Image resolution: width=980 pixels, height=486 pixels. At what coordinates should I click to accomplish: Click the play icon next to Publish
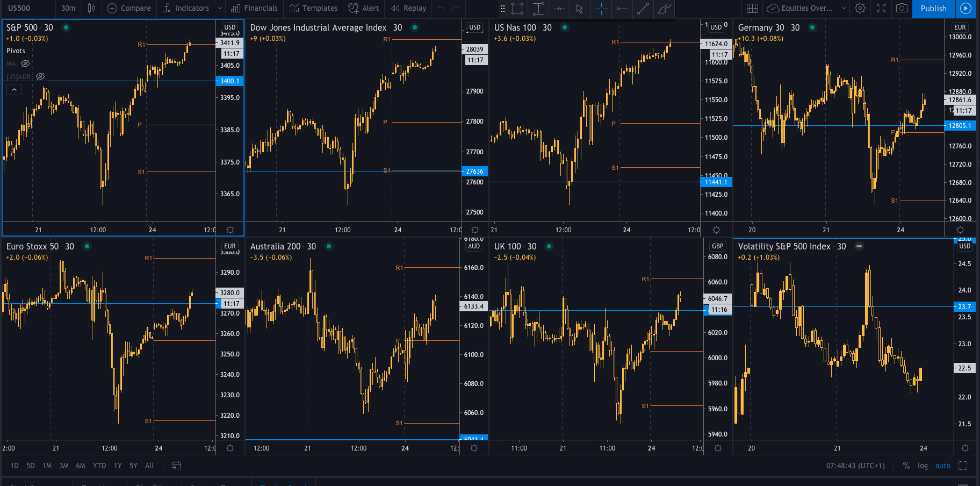tap(966, 8)
